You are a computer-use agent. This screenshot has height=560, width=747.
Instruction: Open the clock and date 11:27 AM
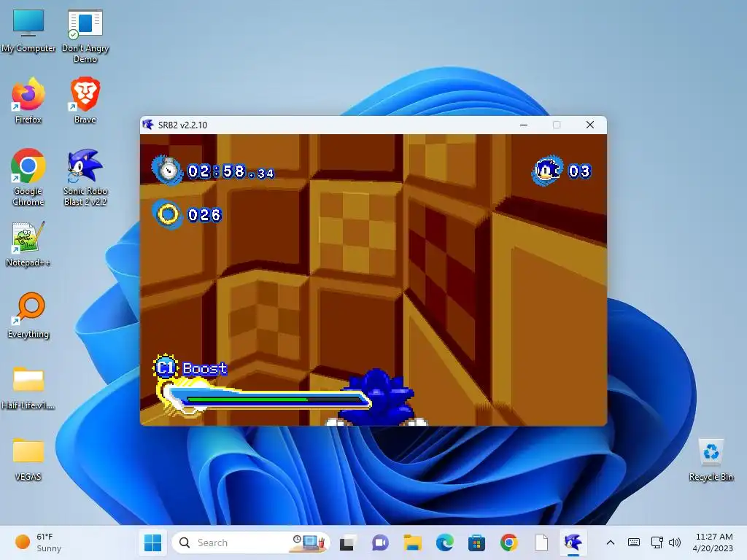(x=713, y=542)
